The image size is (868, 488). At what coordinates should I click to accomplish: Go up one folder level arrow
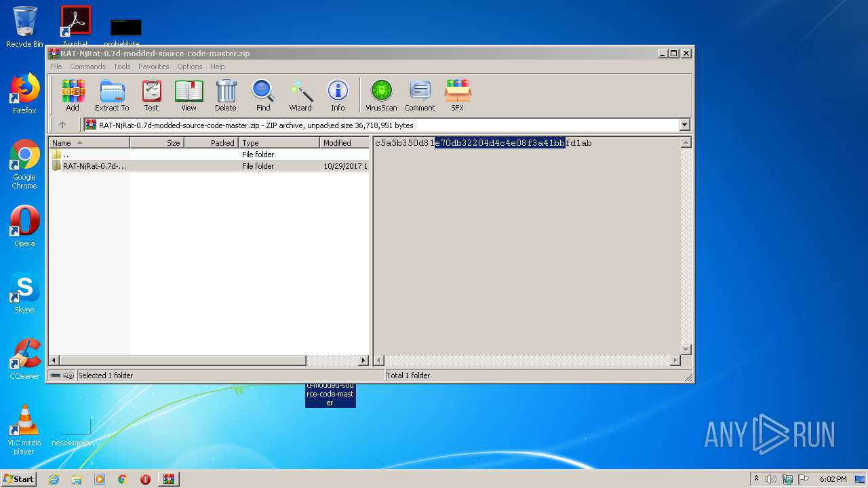point(62,125)
